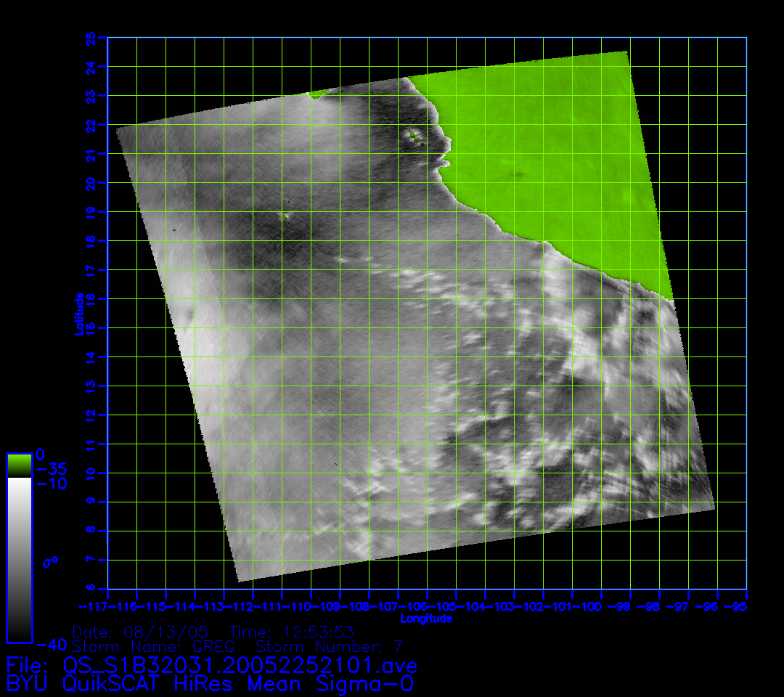Select the file name QS_S1B32031.20052252101.ave text
The width and height of the screenshot is (784, 697).
click(x=240, y=666)
